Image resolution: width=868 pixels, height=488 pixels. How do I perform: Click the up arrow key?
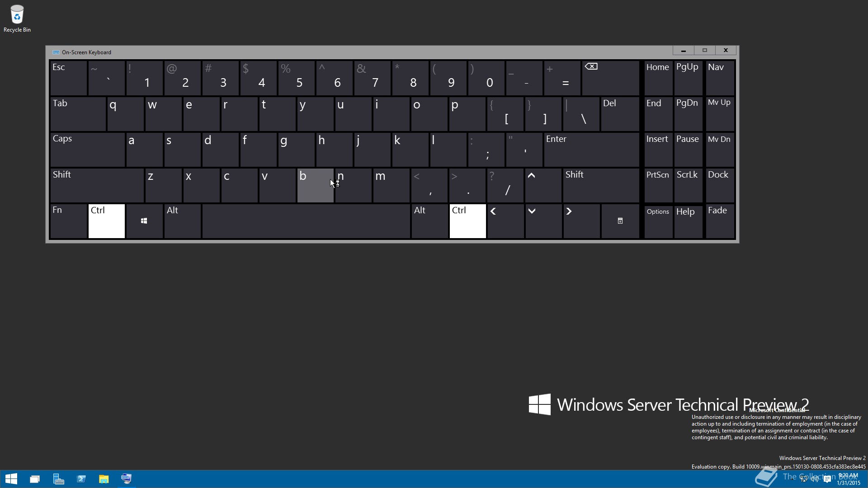[x=543, y=185]
